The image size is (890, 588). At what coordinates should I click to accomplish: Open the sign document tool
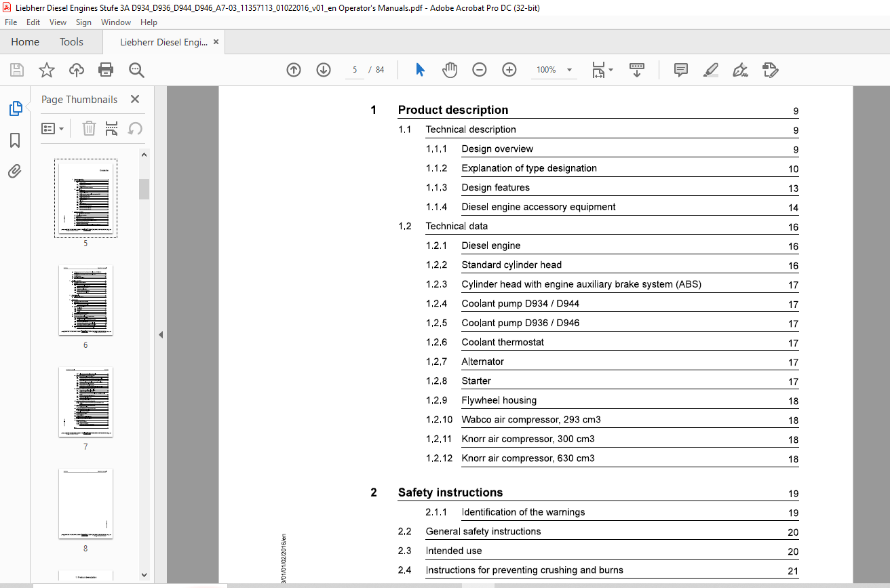click(x=740, y=70)
